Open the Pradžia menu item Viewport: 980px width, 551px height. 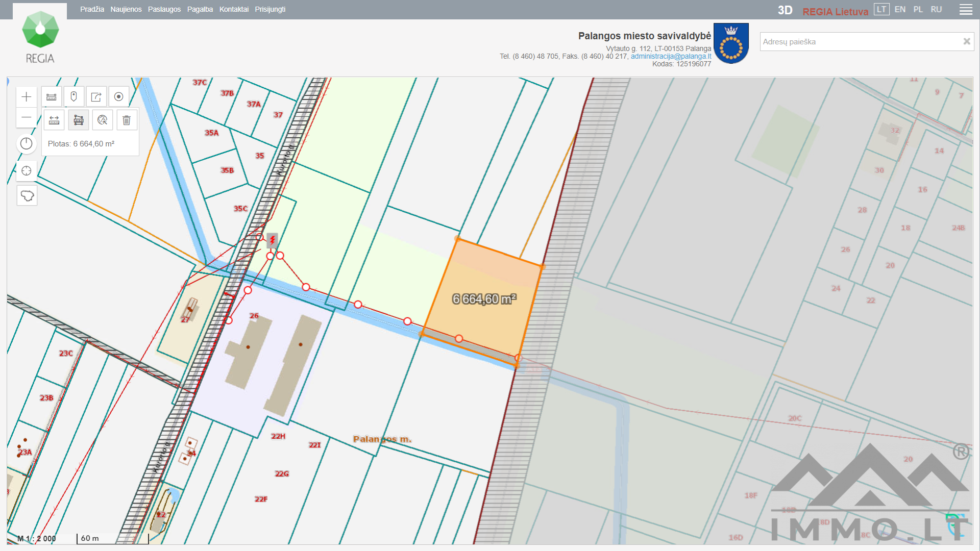pos(92,9)
